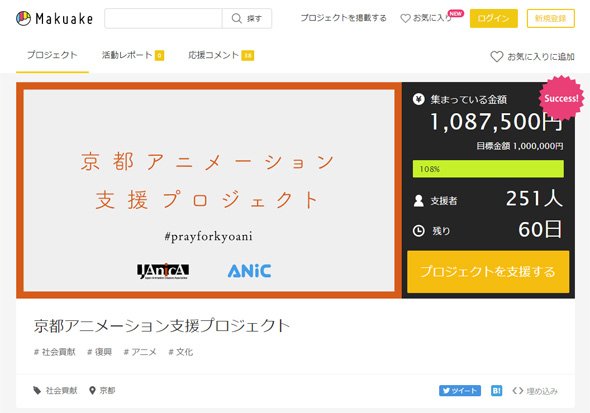590x413 pixels.
Task: Open the 京都 location link
Action: [x=107, y=390]
